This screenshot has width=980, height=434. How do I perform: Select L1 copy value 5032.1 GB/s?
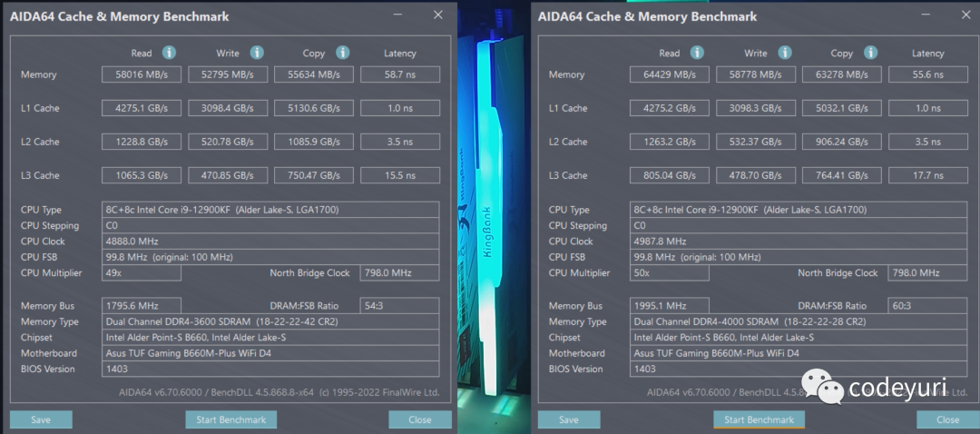[x=842, y=108]
